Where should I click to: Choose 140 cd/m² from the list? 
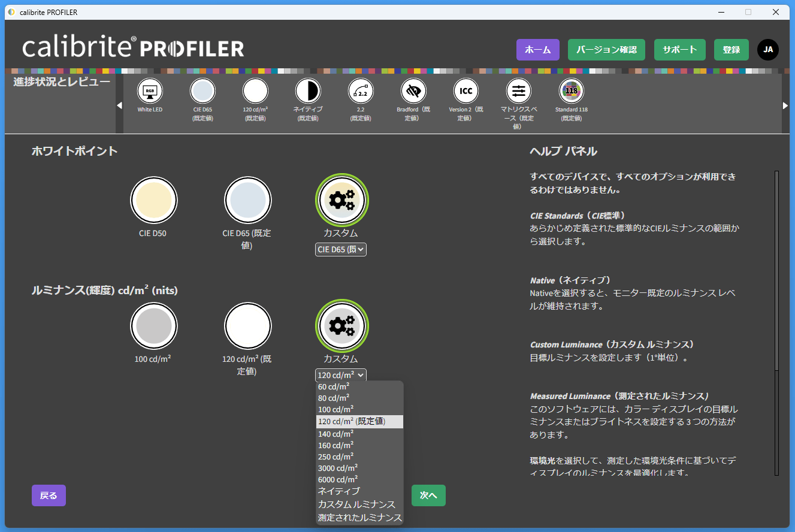point(359,434)
